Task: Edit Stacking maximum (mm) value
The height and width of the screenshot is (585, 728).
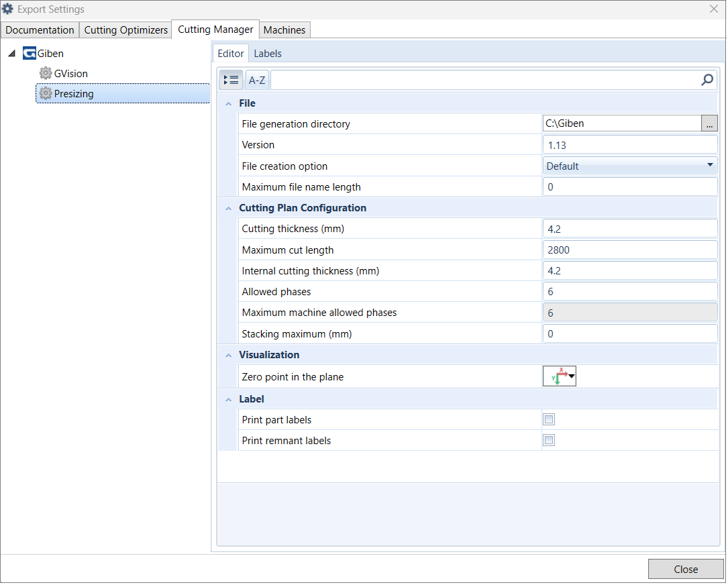Action: [x=630, y=334]
